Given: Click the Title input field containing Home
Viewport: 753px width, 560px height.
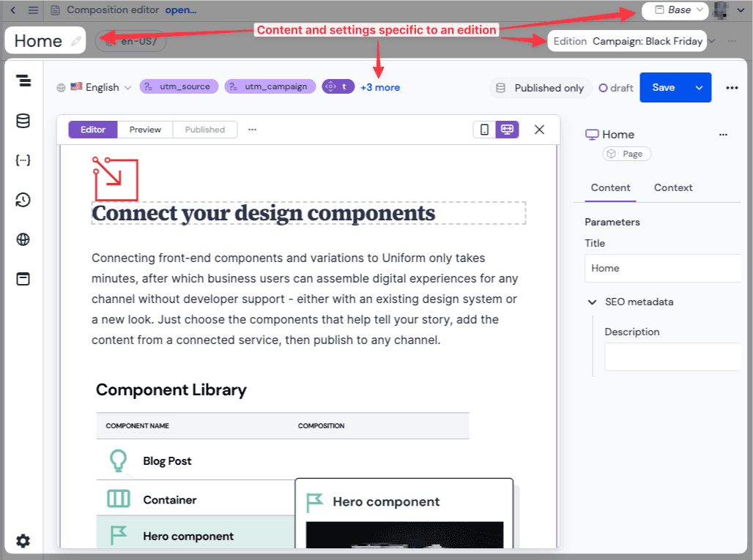Looking at the screenshot, I should click(x=663, y=268).
